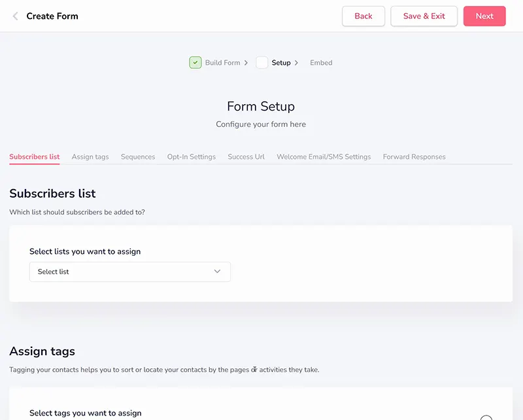Click the circular control beside Select tags
The image size is (523, 420).
click(486, 418)
